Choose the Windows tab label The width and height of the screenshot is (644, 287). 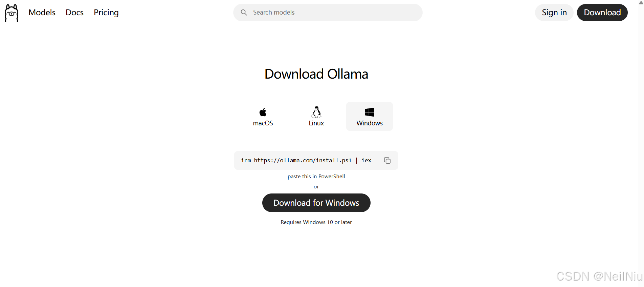coord(370,123)
